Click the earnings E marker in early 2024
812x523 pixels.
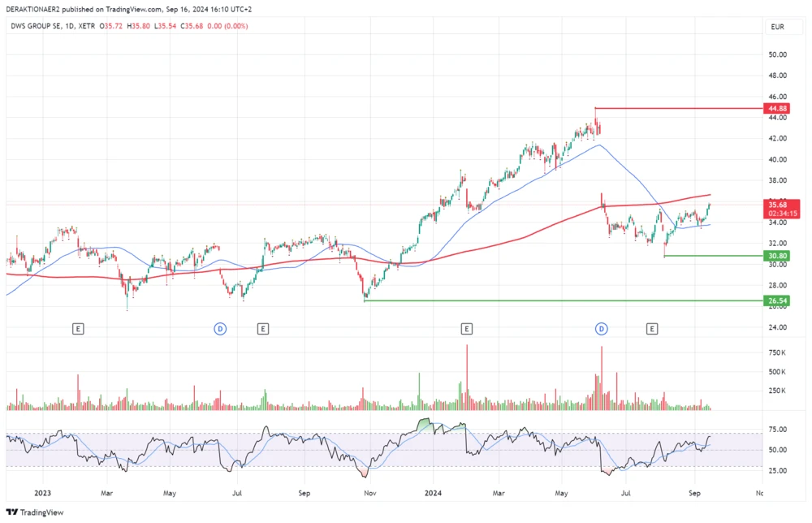[x=467, y=329]
